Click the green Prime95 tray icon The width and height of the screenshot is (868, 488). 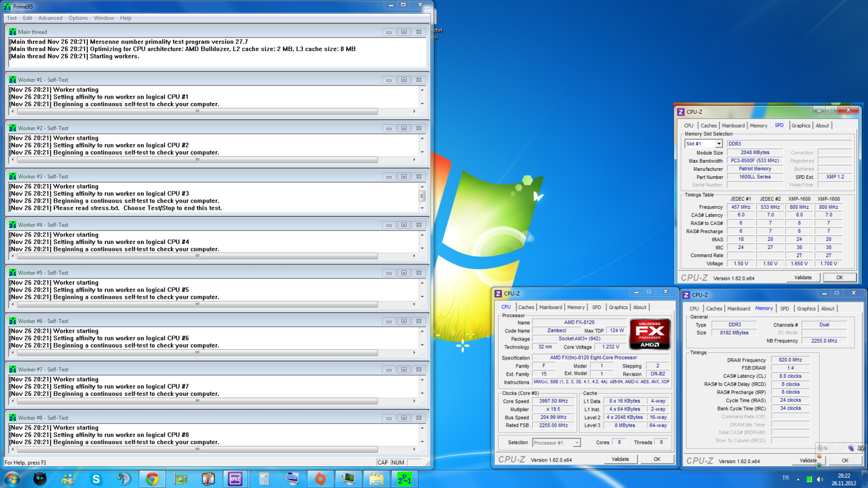(x=809, y=479)
